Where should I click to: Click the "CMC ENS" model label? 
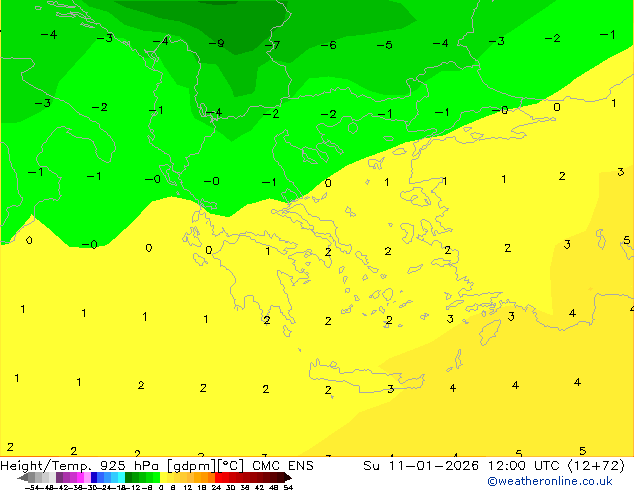pos(283,466)
